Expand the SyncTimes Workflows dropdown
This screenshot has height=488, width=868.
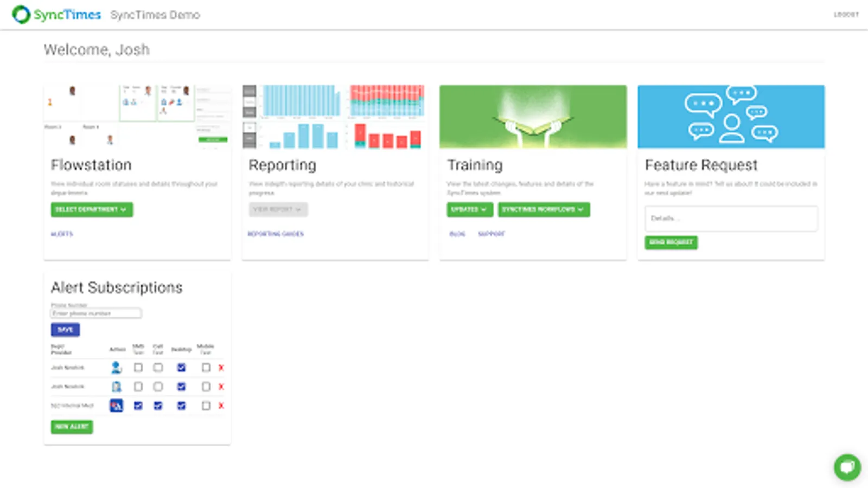click(544, 209)
